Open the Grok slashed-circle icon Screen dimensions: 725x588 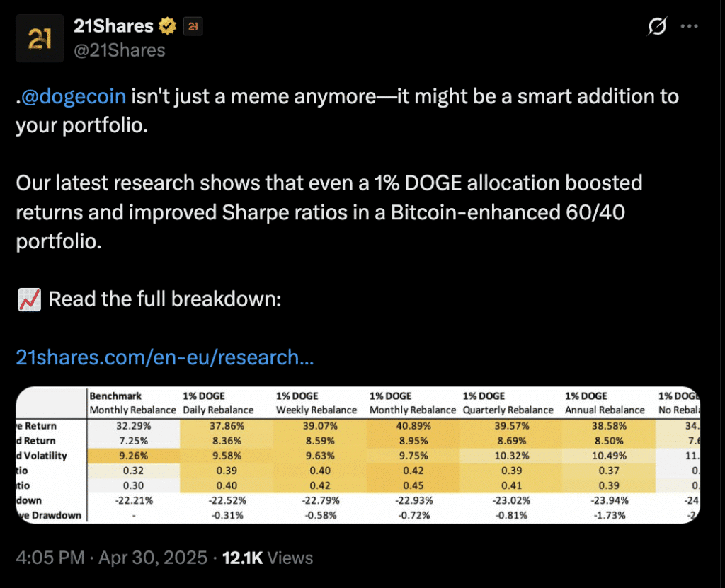point(657,26)
